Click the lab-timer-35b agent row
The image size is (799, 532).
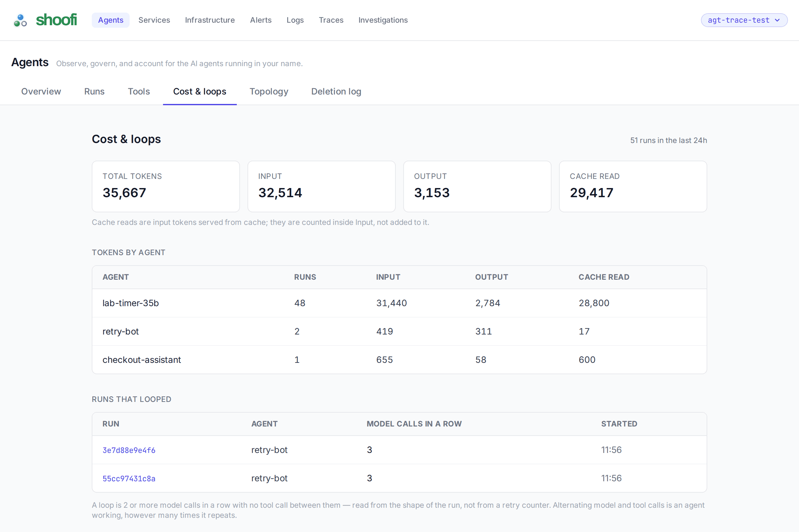(399, 303)
